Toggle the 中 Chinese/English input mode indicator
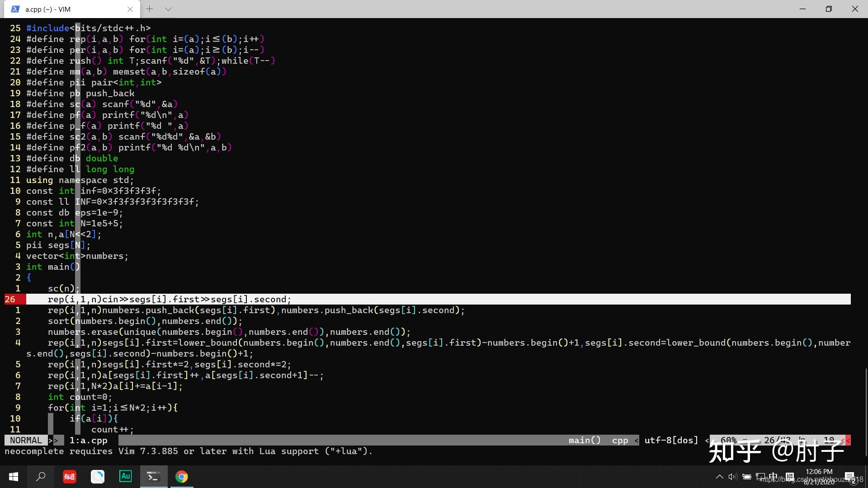This screenshot has height=488, width=868. tap(774, 477)
